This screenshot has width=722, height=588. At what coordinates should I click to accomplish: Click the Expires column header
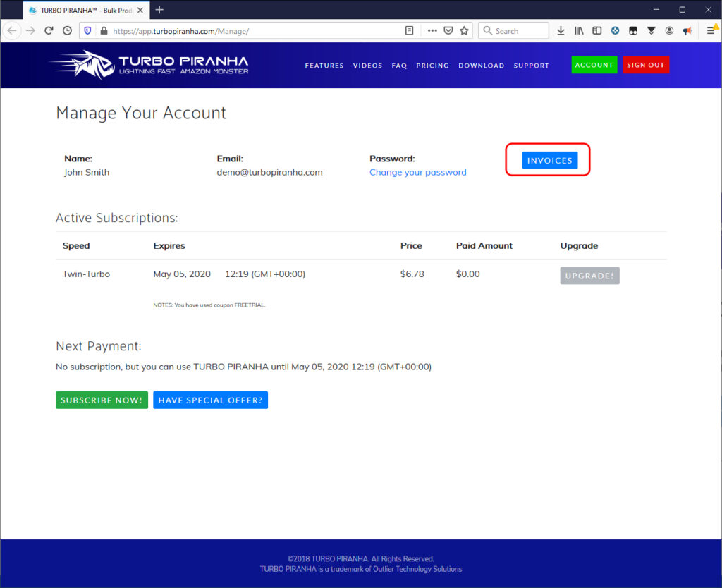point(169,245)
